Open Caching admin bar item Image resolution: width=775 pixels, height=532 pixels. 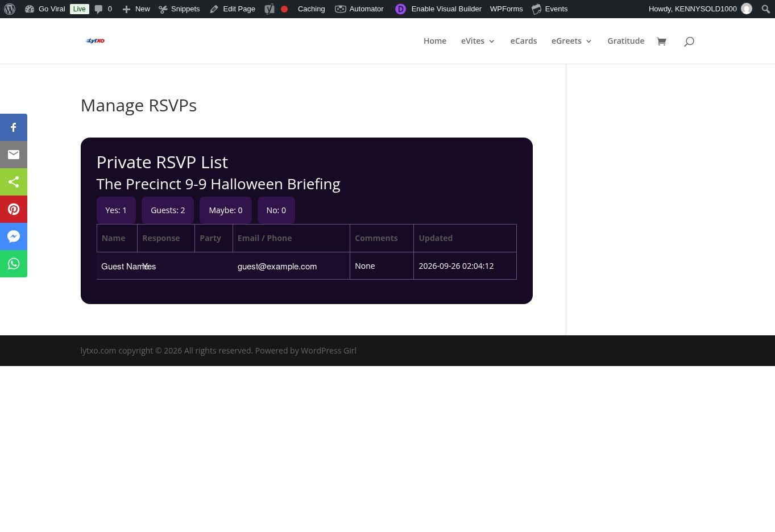[311, 9]
